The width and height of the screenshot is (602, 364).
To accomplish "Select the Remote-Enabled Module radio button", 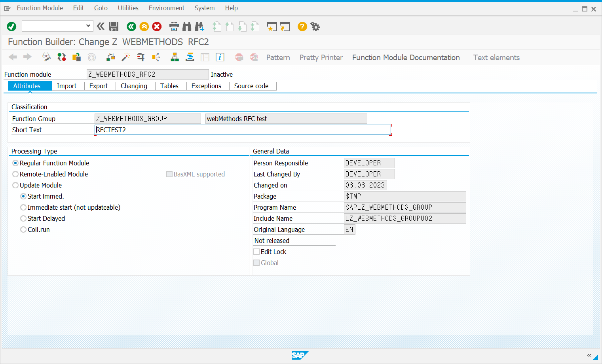I will (15, 174).
